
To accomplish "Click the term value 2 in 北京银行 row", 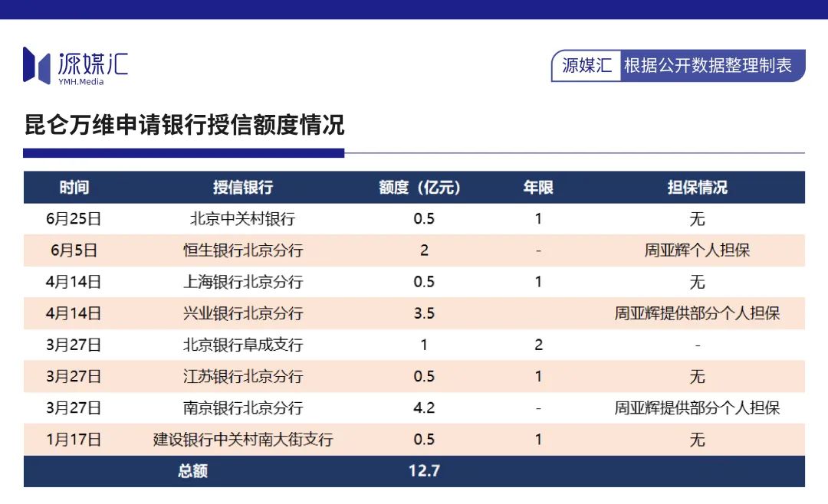I will pyautogui.click(x=539, y=345).
